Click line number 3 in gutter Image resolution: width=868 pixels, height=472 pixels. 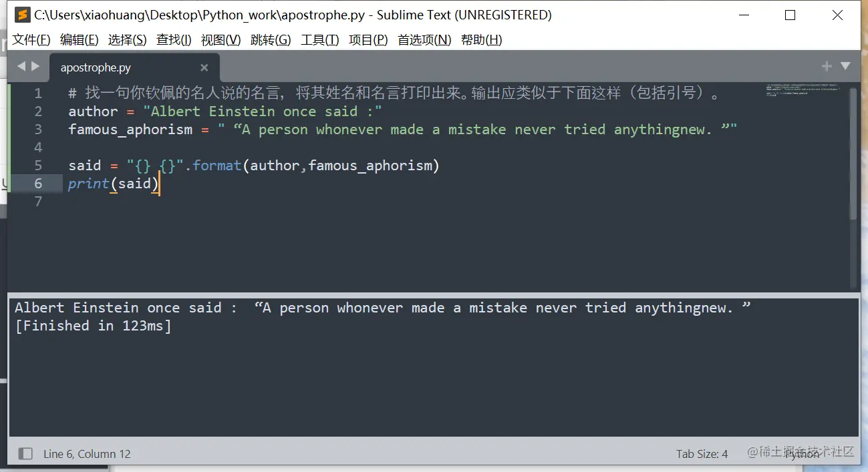[38, 130]
